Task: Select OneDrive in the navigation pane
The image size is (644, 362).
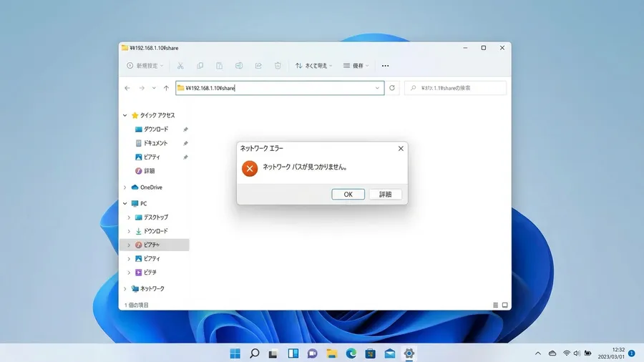Action: (x=147, y=187)
